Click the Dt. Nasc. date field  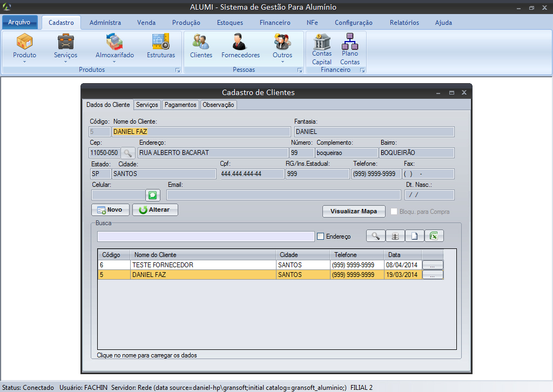[429, 195]
